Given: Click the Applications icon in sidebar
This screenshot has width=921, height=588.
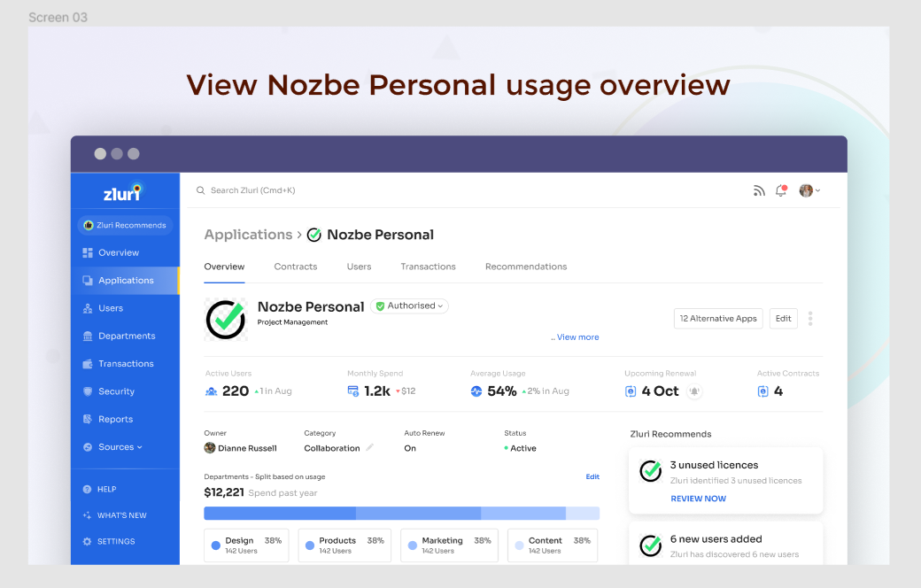Looking at the screenshot, I should 88,280.
